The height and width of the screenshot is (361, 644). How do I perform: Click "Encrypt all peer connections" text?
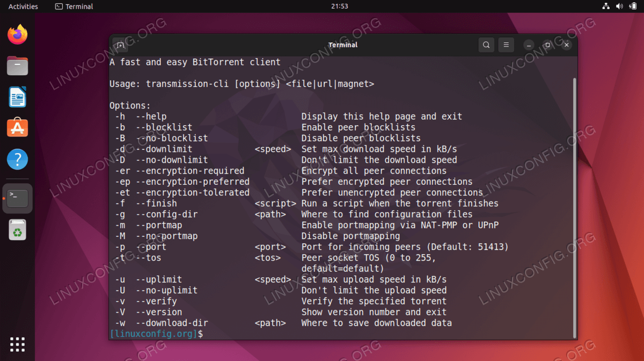point(374,171)
